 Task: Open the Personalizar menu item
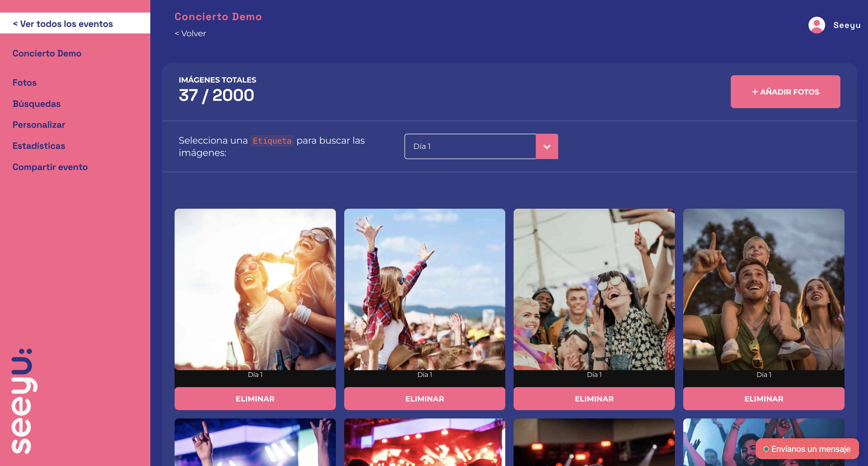click(39, 125)
